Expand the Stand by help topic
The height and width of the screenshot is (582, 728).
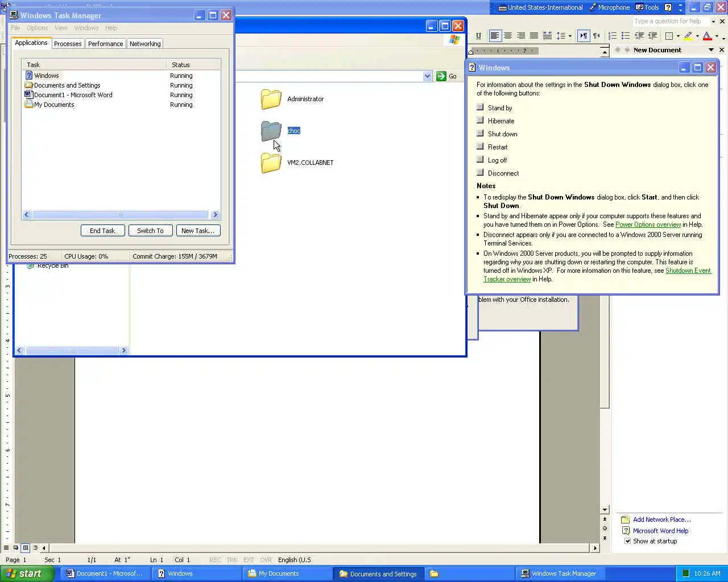point(480,107)
